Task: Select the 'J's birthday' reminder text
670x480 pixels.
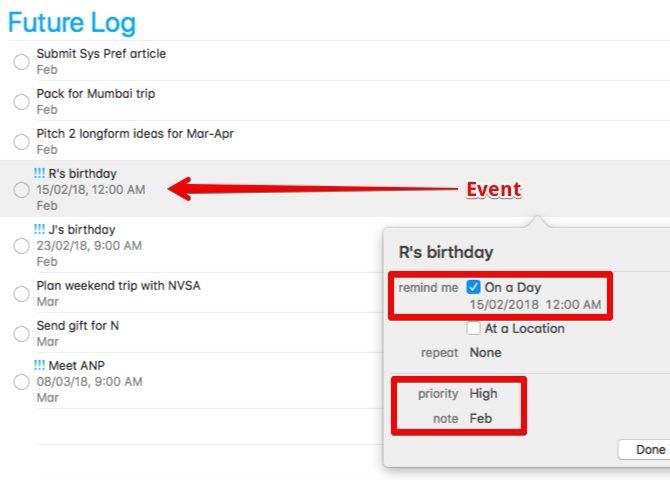Action: [x=81, y=230]
